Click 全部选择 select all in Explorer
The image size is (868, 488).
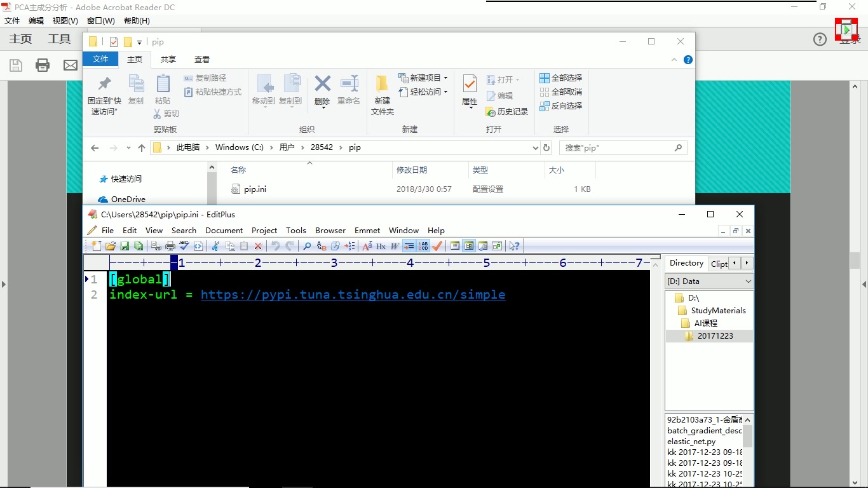pos(561,78)
